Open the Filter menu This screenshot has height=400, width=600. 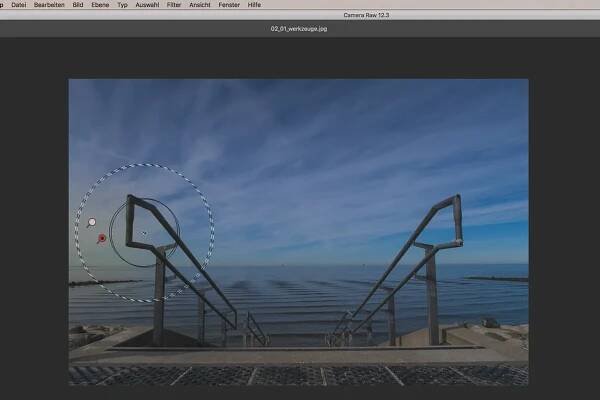(x=173, y=5)
